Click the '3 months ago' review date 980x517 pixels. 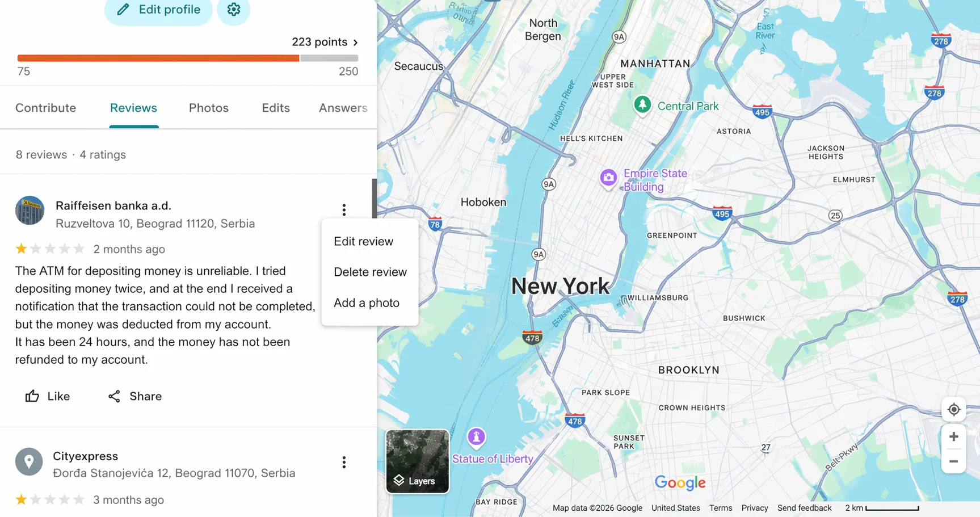129,500
